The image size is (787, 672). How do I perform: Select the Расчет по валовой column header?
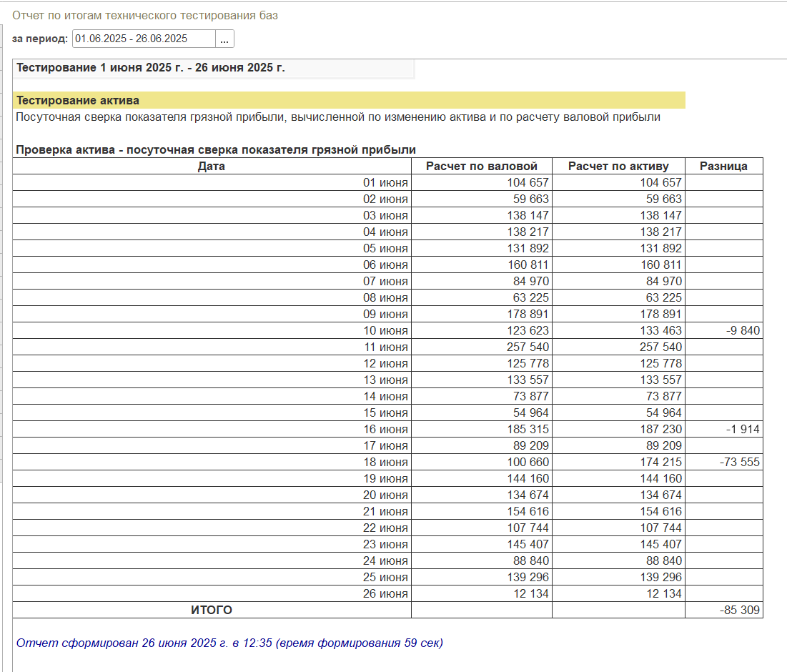click(x=482, y=166)
